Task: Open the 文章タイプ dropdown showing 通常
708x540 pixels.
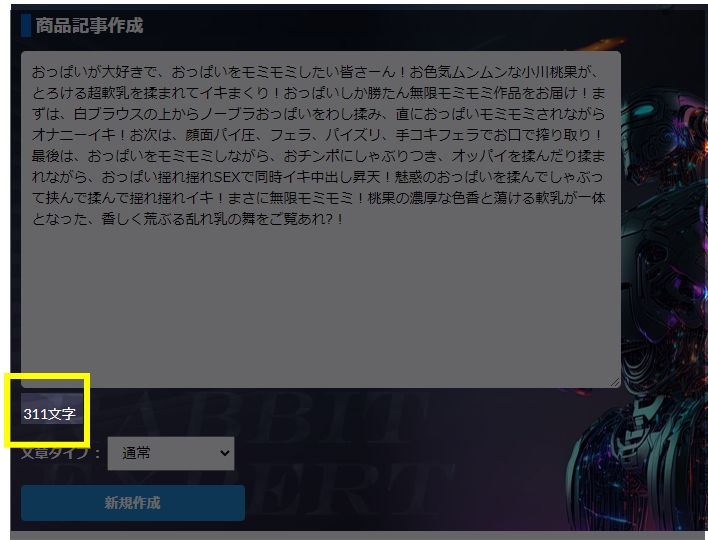Action: point(170,453)
